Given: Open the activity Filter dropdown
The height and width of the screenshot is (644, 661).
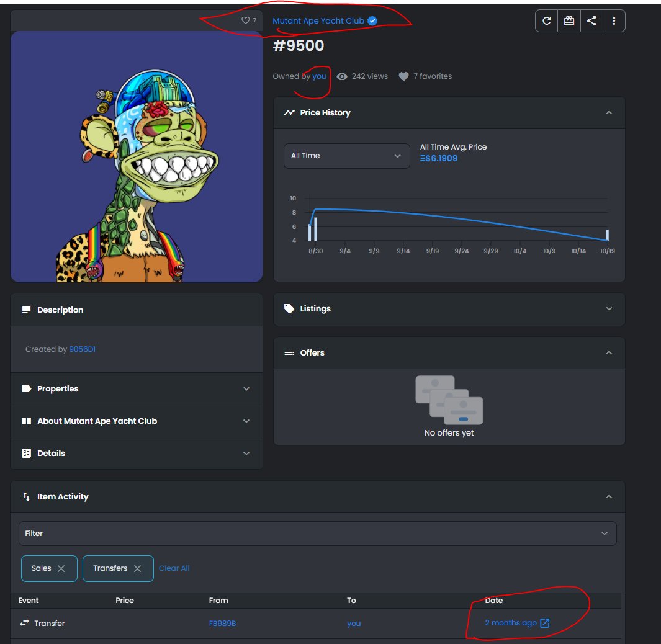Looking at the screenshot, I should (317, 533).
